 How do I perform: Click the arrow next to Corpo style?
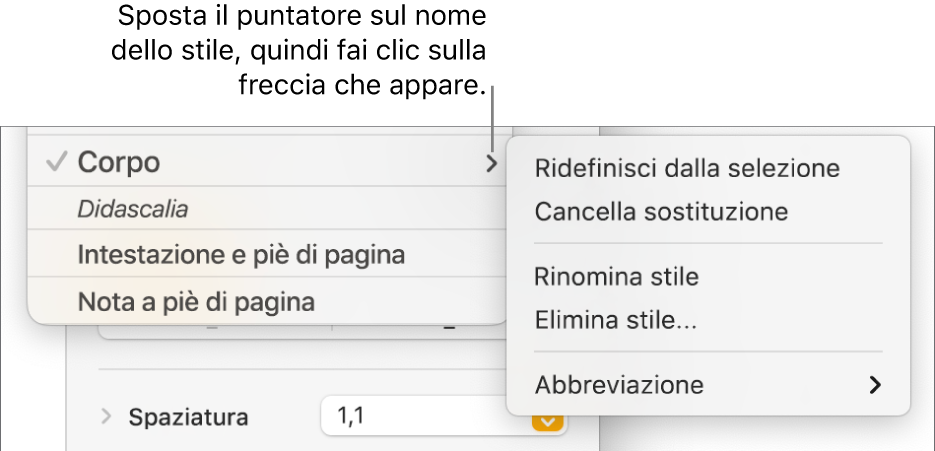[491, 163]
